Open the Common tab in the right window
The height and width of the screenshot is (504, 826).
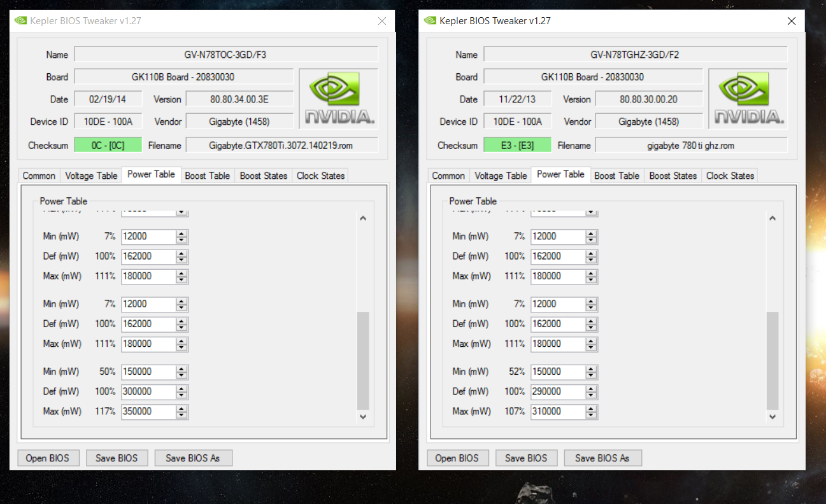448,176
